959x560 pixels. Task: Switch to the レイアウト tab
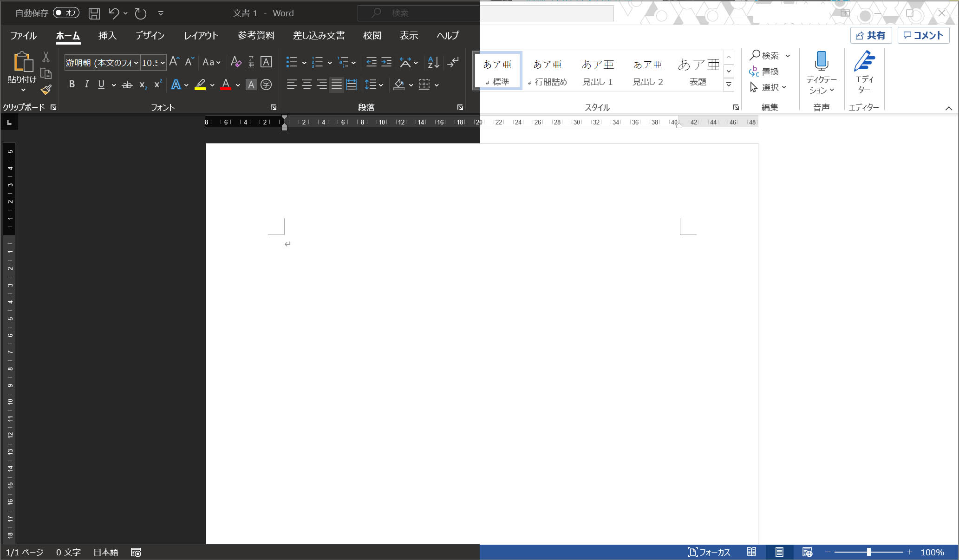tap(201, 35)
